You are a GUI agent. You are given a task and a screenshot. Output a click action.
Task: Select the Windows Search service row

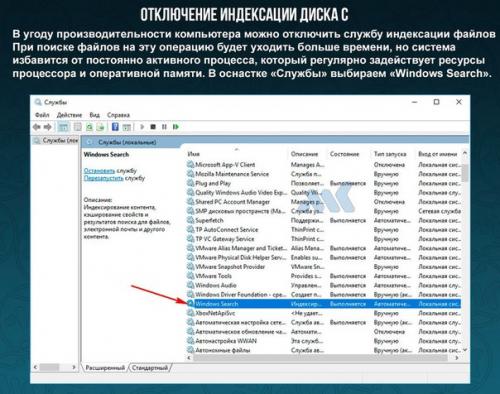(x=323, y=304)
